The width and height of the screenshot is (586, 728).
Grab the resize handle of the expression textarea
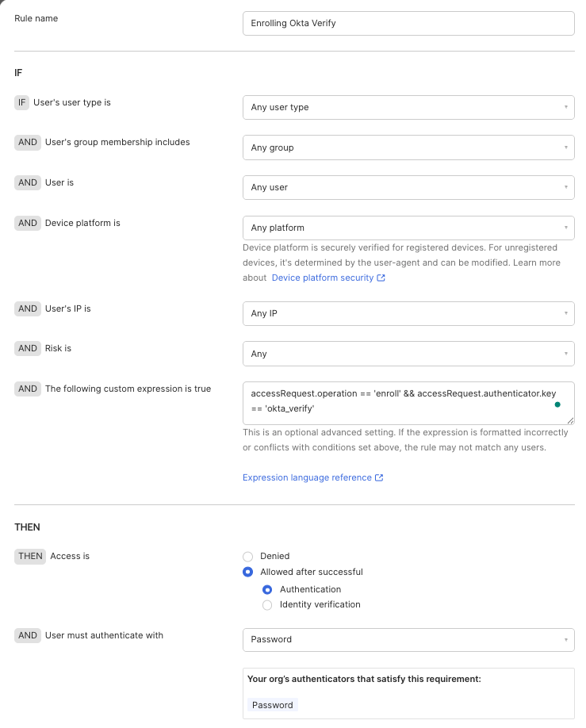[570, 420]
